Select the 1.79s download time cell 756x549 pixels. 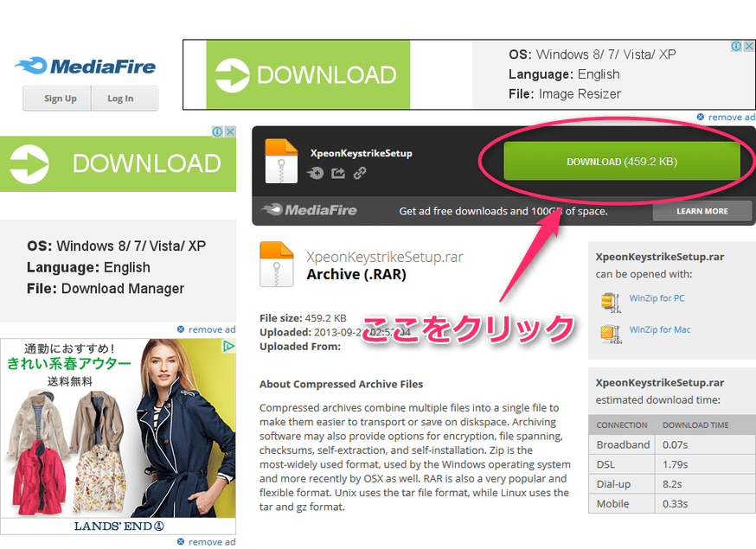click(x=675, y=464)
